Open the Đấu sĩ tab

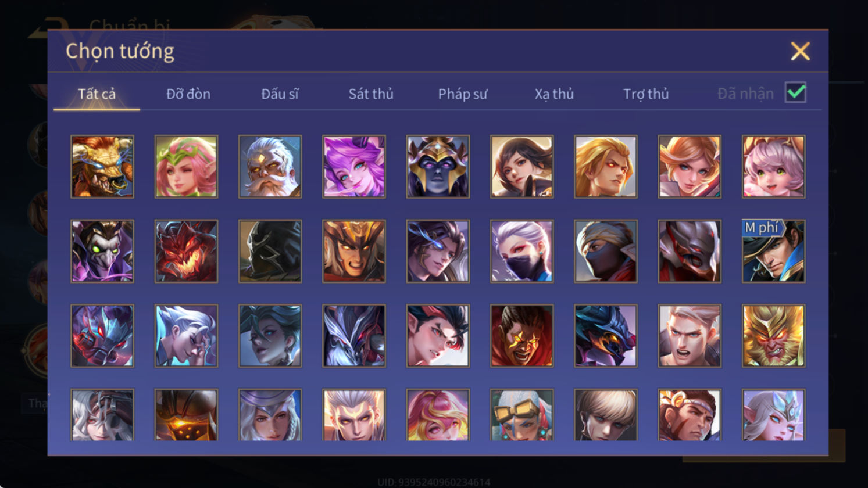pyautogui.click(x=280, y=94)
